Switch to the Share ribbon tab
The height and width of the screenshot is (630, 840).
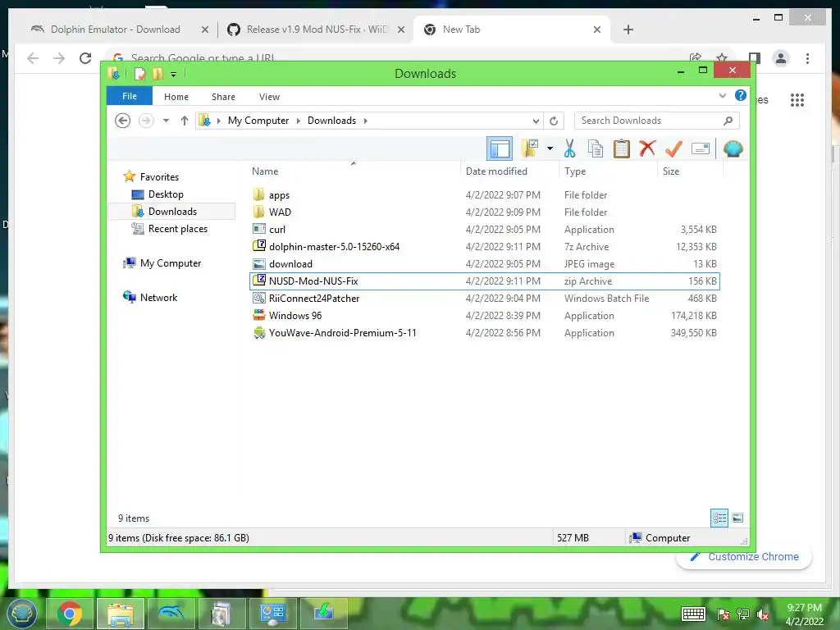pos(223,97)
